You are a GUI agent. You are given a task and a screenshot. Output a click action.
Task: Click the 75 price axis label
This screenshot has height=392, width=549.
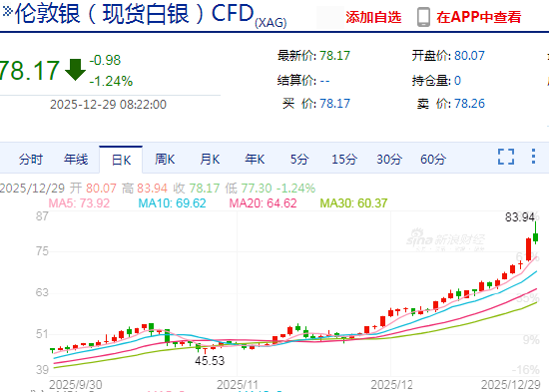coord(42,251)
